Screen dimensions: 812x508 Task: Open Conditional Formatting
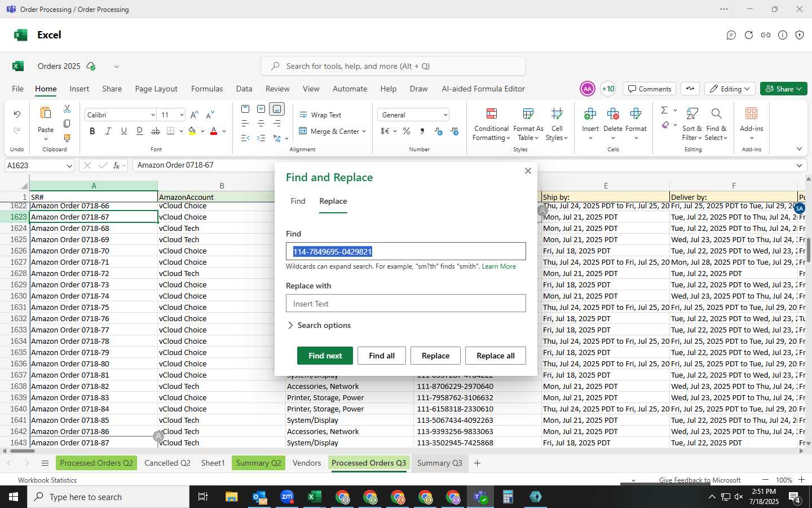coord(491,124)
